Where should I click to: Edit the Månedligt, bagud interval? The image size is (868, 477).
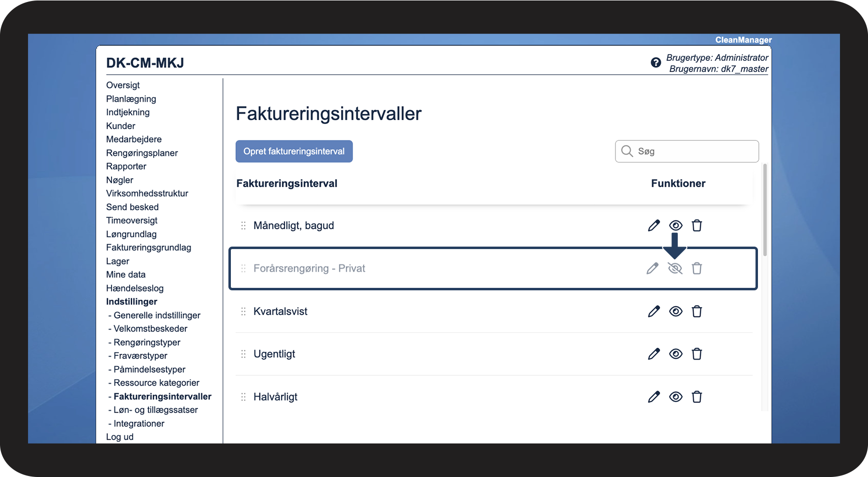[654, 225]
